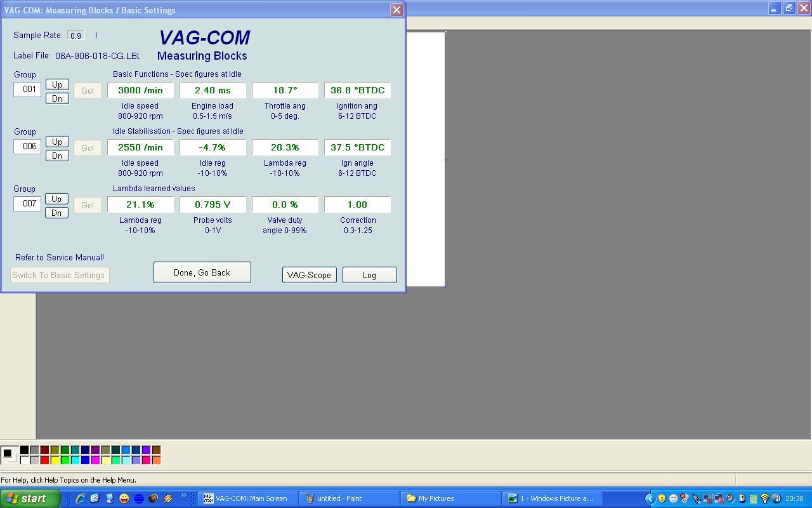
Task: Select magenta color in Paint palette
Action: (x=95, y=460)
